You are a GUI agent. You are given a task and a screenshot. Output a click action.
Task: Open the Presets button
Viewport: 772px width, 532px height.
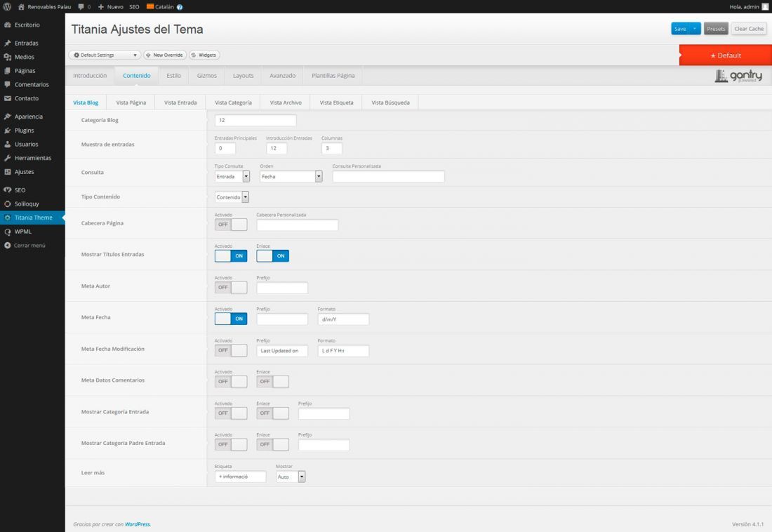pyautogui.click(x=716, y=29)
